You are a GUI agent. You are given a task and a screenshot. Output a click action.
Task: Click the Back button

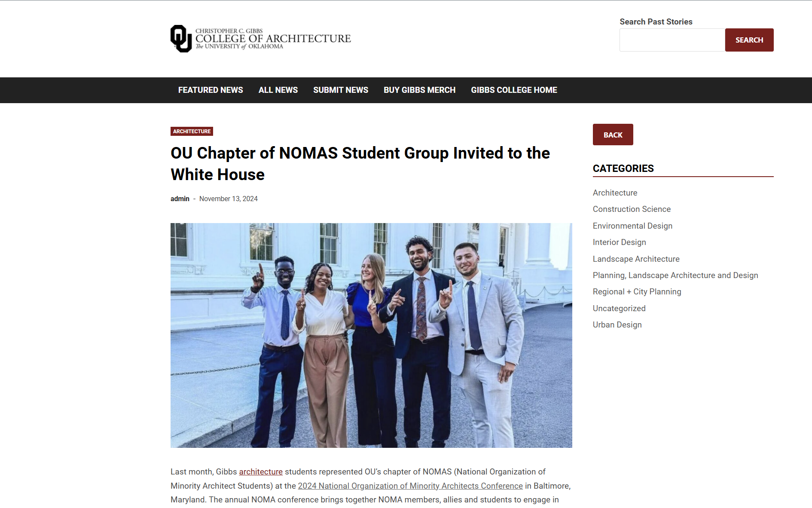pos(613,135)
